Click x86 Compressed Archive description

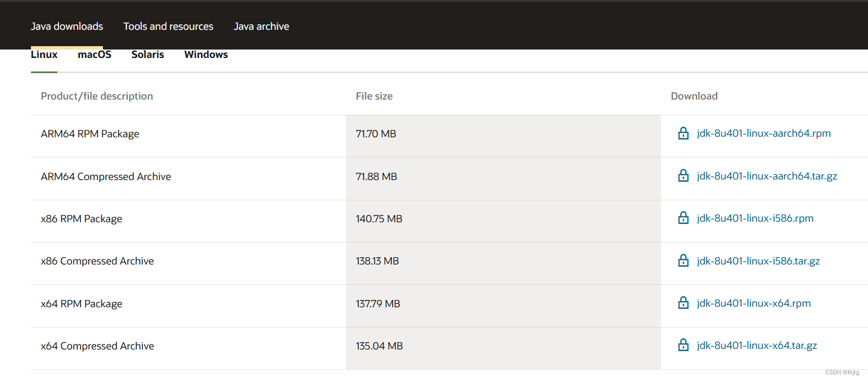tap(97, 261)
